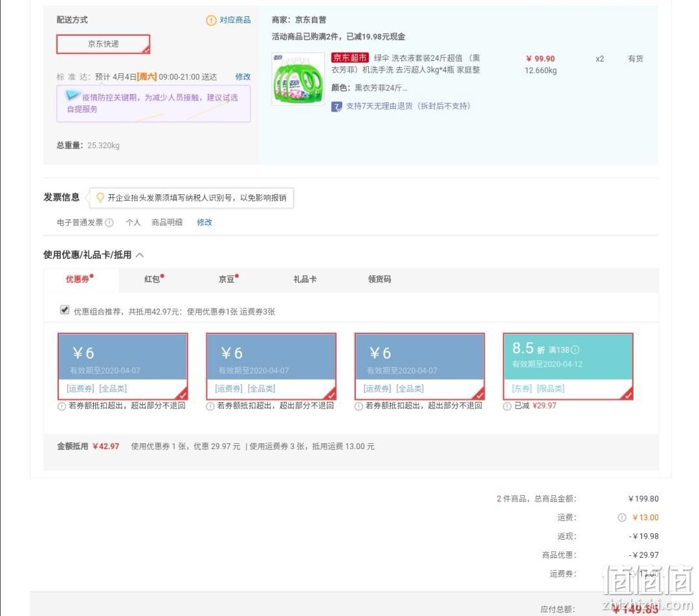Click the 活动商品已购满2件 promotion text
Image resolution: width=699 pixels, height=616 pixels.
[338, 36]
